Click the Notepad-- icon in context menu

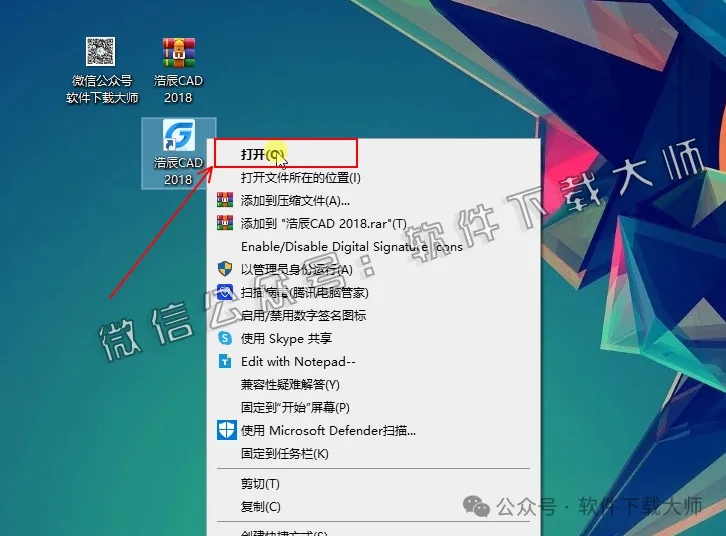225,361
